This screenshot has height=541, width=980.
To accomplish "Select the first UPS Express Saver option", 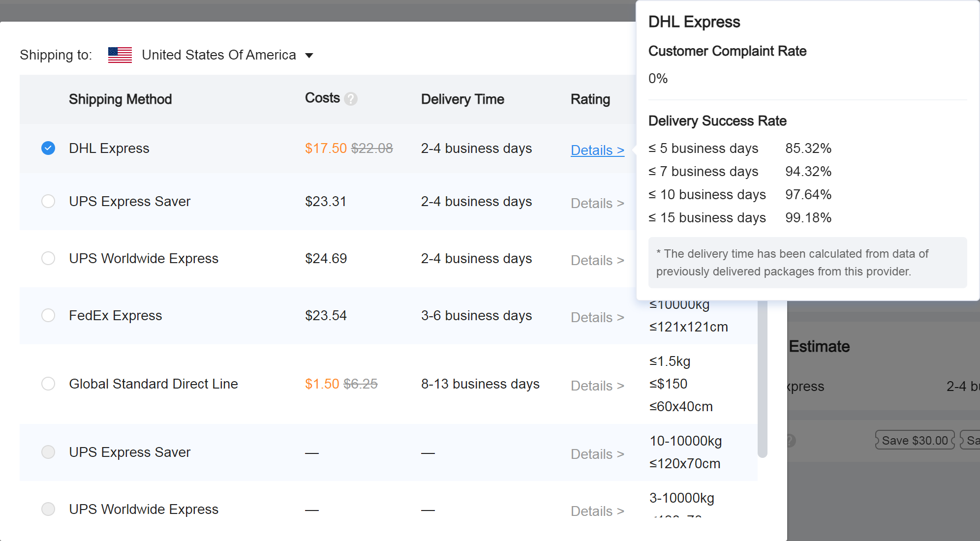I will [x=48, y=201].
